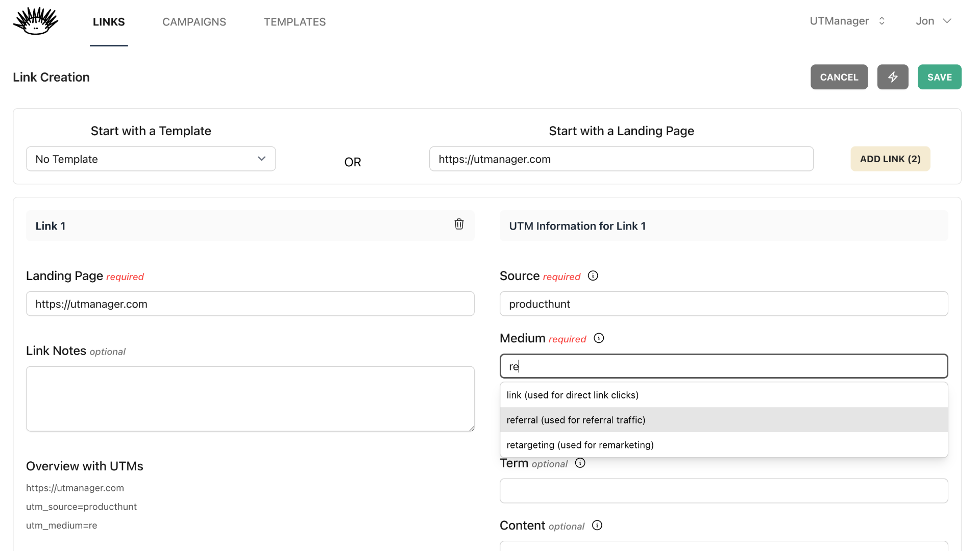Open the Source field info tooltip
Image resolution: width=980 pixels, height=551 pixels.
[x=593, y=275]
